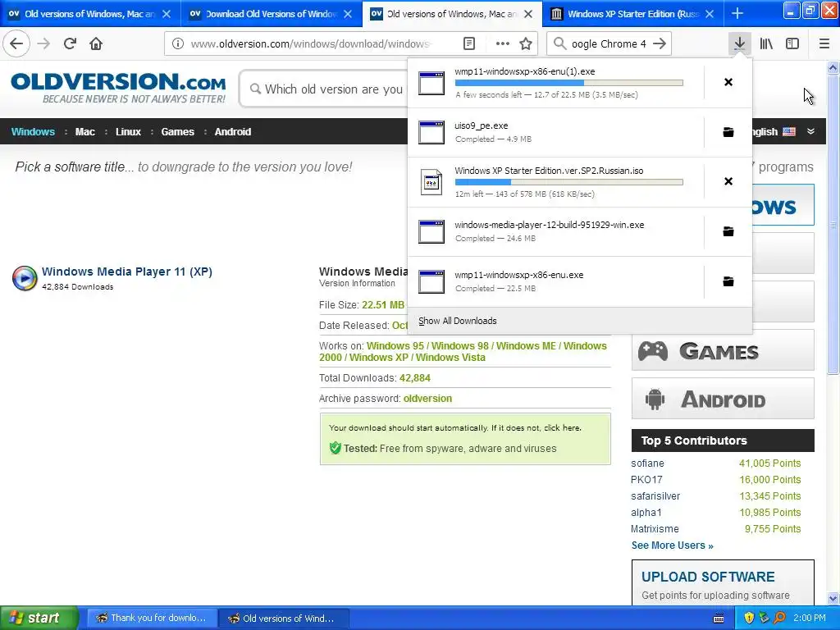Click the UPLOAD SOFTWARE heading
The width and height of the screenshot is (840, 630).
(708, 577)
